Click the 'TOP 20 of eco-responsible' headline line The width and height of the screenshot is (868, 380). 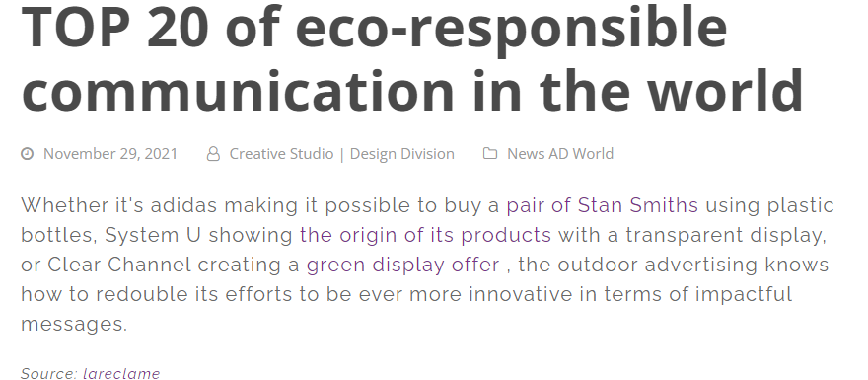click(374, 28)
